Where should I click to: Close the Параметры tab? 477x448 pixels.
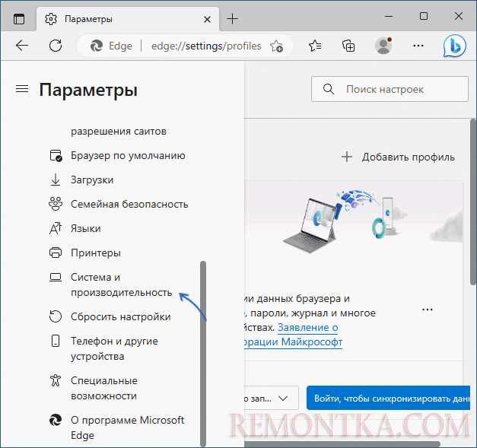click(207, 20)
